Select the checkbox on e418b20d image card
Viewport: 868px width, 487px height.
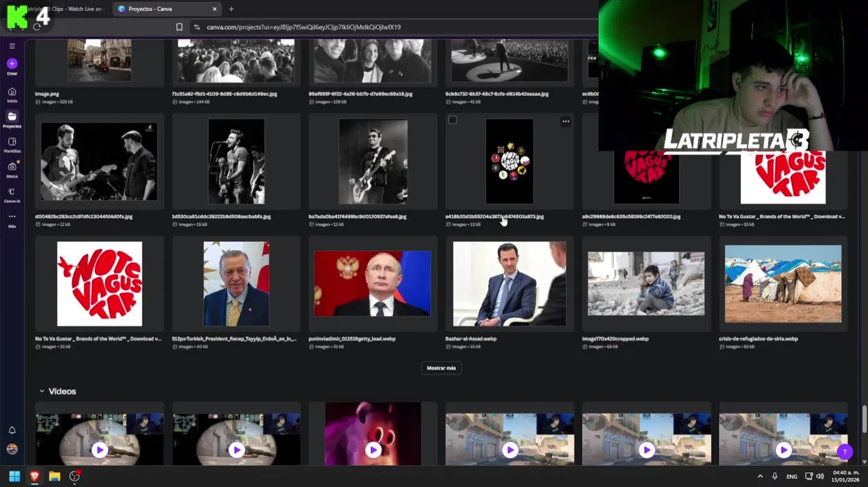(453, 120)
